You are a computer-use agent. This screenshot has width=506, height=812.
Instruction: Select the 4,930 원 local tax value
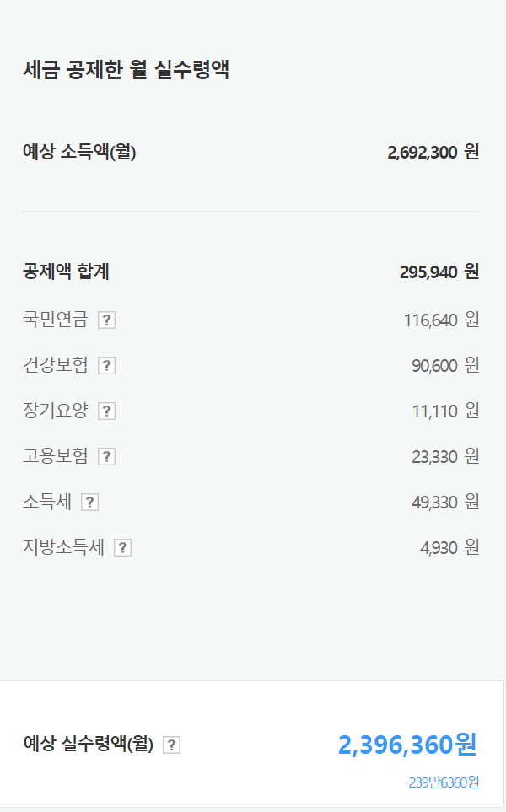point(449,547)
